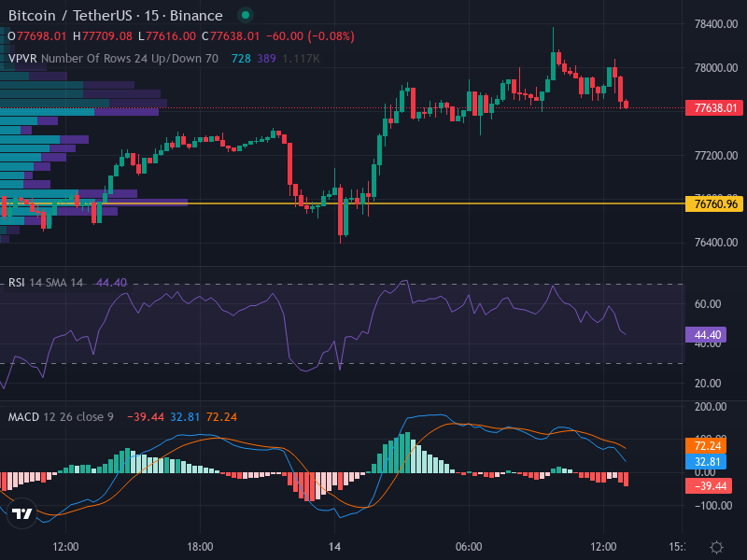Click the purple RSI 44.40 value label
This screenshot has width=747, height=560.
[x=706, y=335]
